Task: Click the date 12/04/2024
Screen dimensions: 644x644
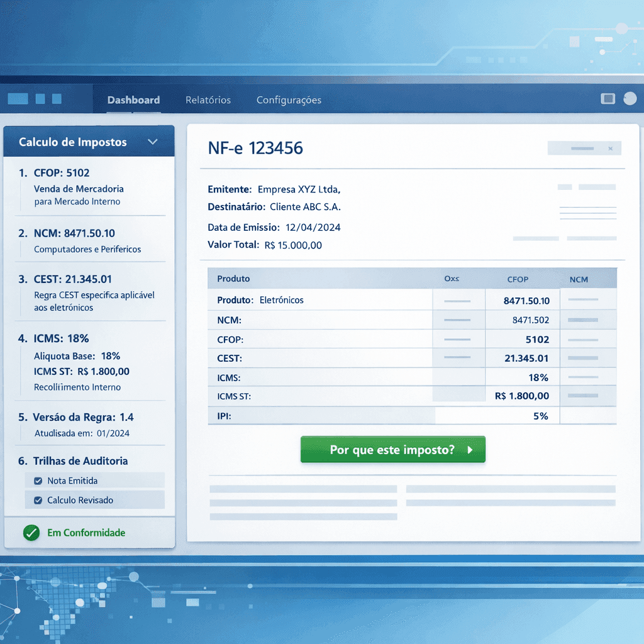Action: [x=313, y=228]
